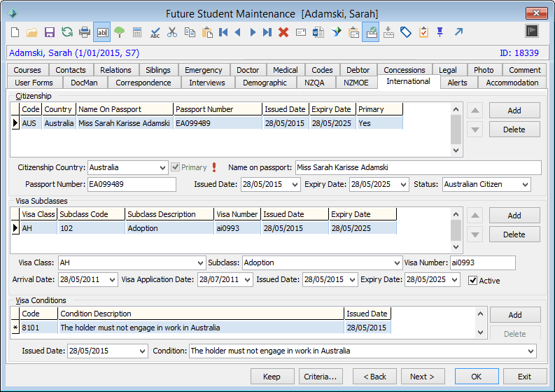Viewport: 555px width, 392px height.
Task: Click the blue price tag icon
Action: [406, 32]
